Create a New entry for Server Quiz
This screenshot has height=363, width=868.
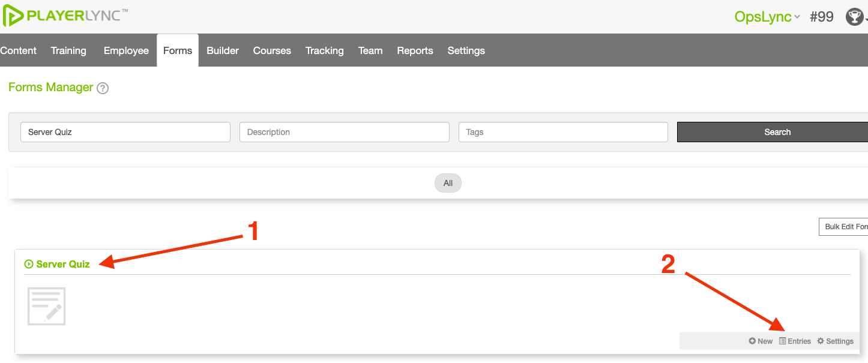click(x=761, y=341)
